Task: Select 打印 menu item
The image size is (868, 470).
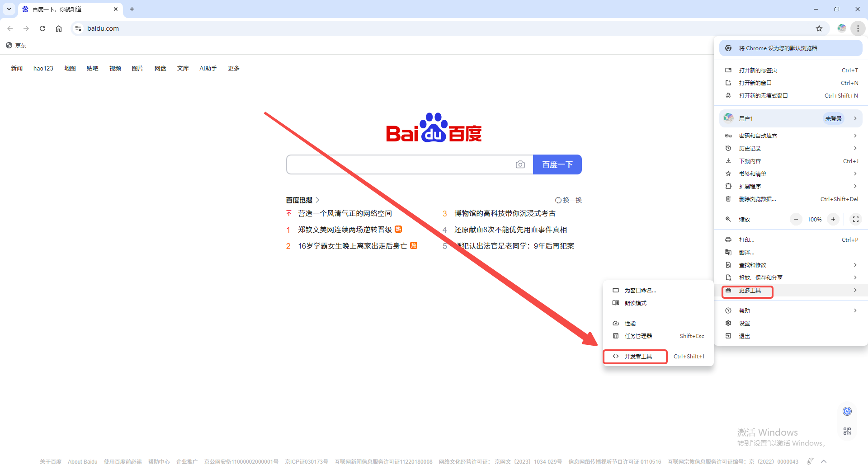Action: 791,240
